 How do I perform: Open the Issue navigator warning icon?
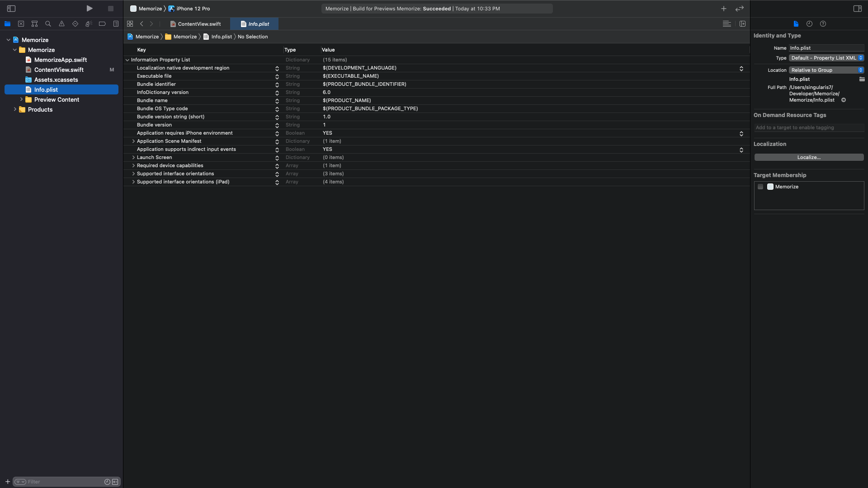[61, 24]
